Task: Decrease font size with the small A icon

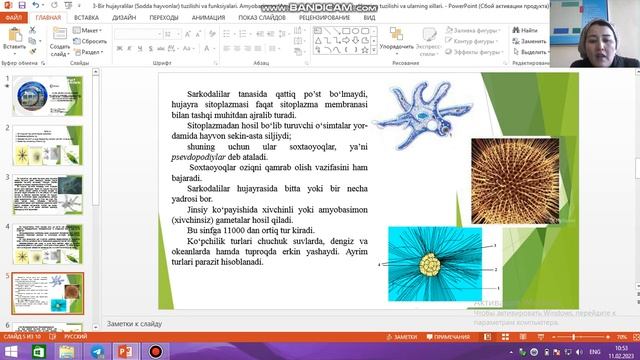Action: tap(198, 34)
